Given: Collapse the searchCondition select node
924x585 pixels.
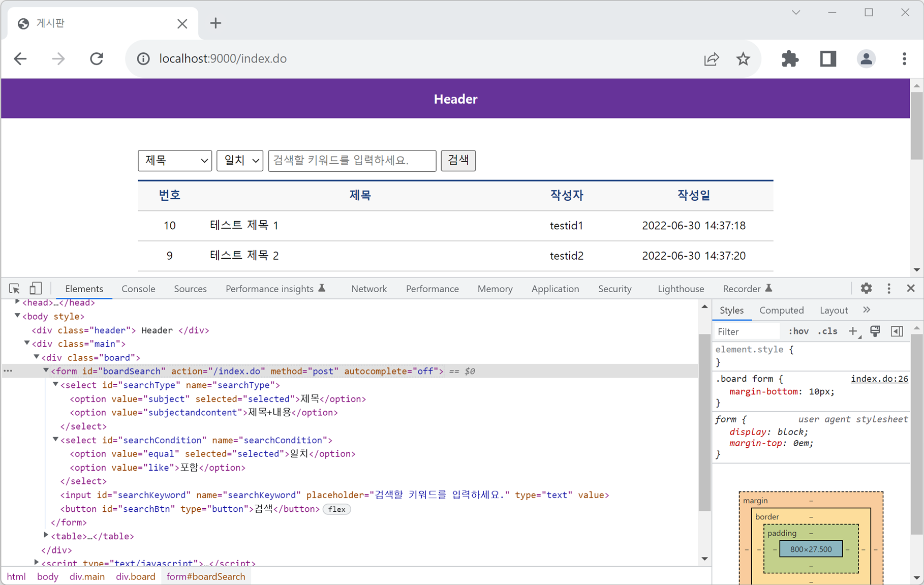Looking at the screenshot, I should (x=55, y=439).
